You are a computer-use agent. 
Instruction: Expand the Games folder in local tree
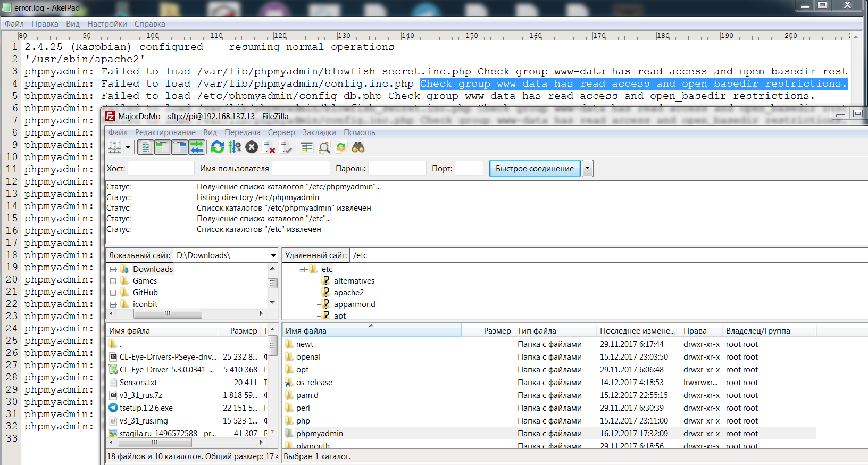coord(113,281)
